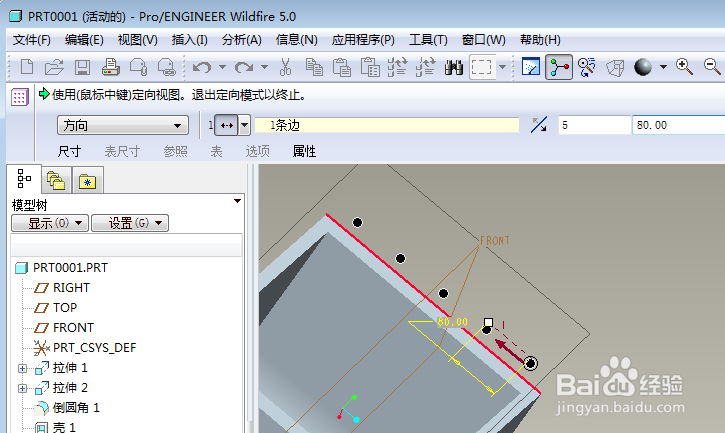
Task: Create a new file with New icon
Action: (27, 68)
